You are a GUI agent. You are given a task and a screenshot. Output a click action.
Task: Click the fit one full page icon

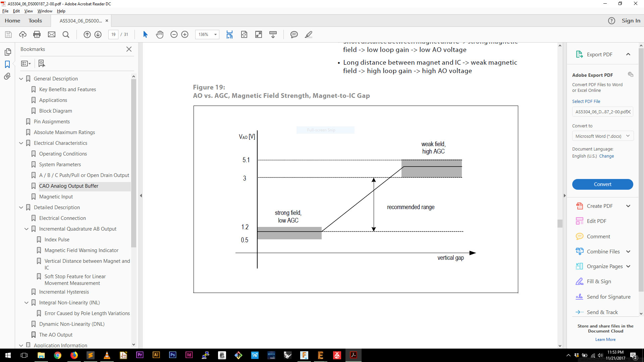click(x=244, y=35)
